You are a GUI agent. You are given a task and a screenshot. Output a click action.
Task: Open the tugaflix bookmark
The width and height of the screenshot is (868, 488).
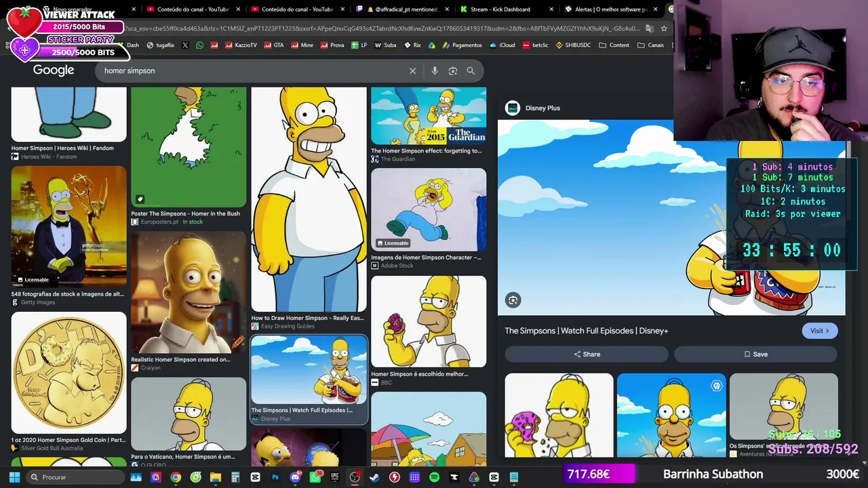[x=160, y=45]
